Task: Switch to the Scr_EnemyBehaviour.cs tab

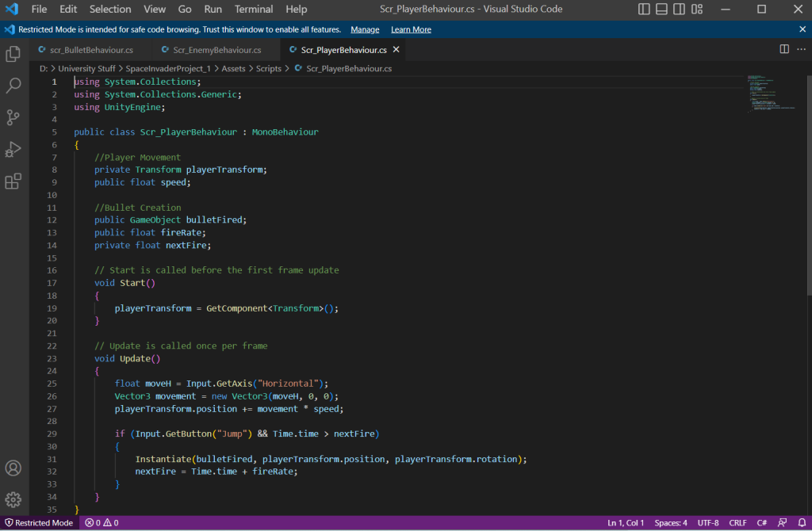Action: click(x=216, y=50)
